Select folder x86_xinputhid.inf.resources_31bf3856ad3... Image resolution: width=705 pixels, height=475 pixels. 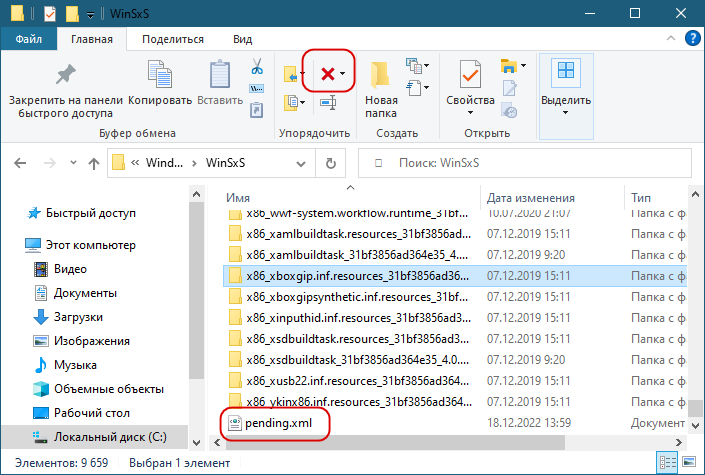358,318
